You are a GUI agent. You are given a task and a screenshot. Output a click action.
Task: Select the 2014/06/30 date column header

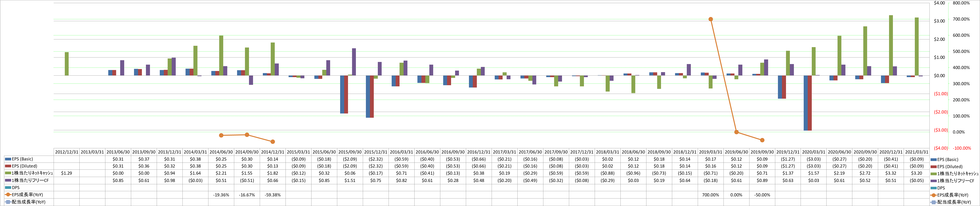coord(221,152)
